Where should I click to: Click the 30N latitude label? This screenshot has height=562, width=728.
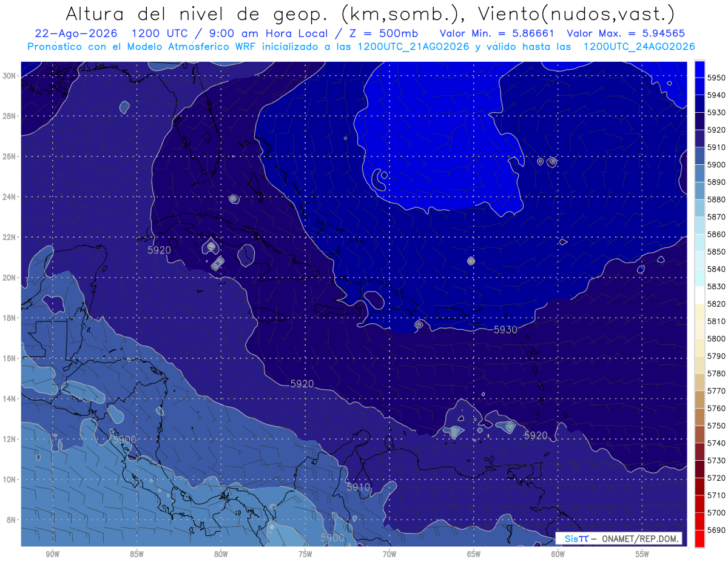(x=9, y=76)
